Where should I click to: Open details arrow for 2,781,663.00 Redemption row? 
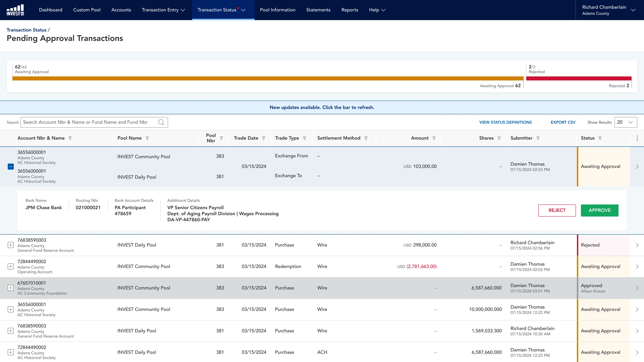(637, 267)
